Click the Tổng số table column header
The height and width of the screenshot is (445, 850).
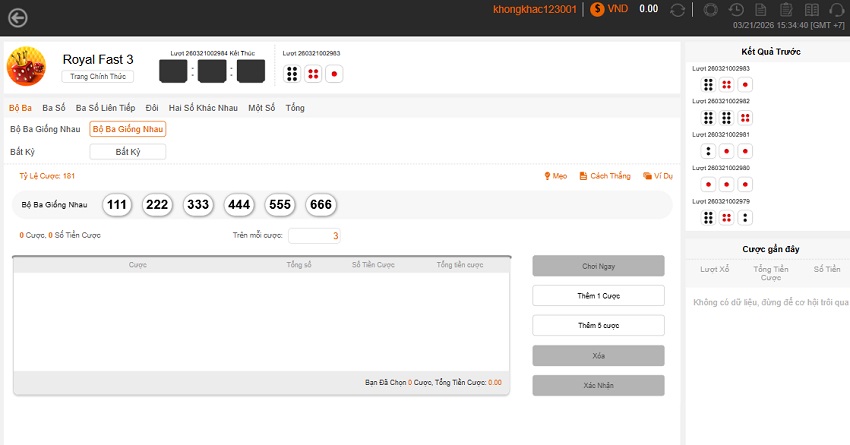(299, 265)
